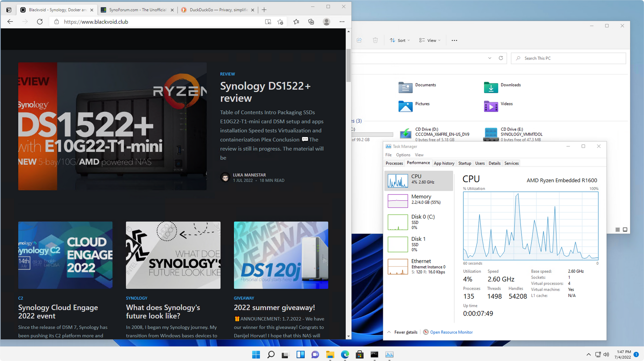Select Disk 0 (C:) in Task Manager
The height and width of the screenshot is (361, 644).
click(x=419, y=222)
